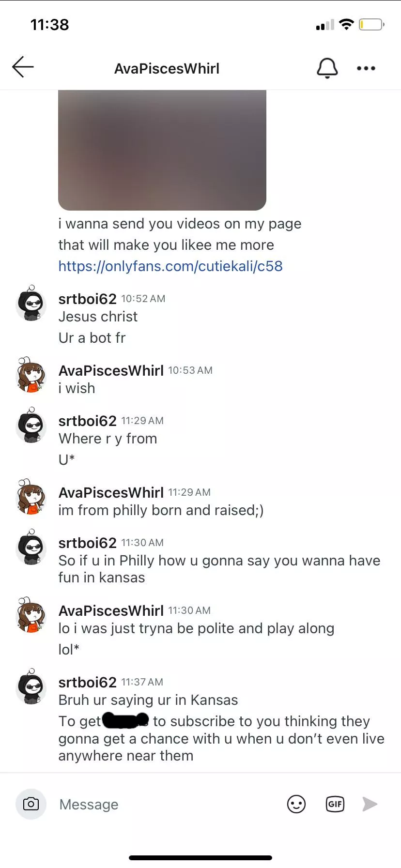Open the emoji picker smiley icon
Viewport: 401px width, 868px height.
pos(296,804)
